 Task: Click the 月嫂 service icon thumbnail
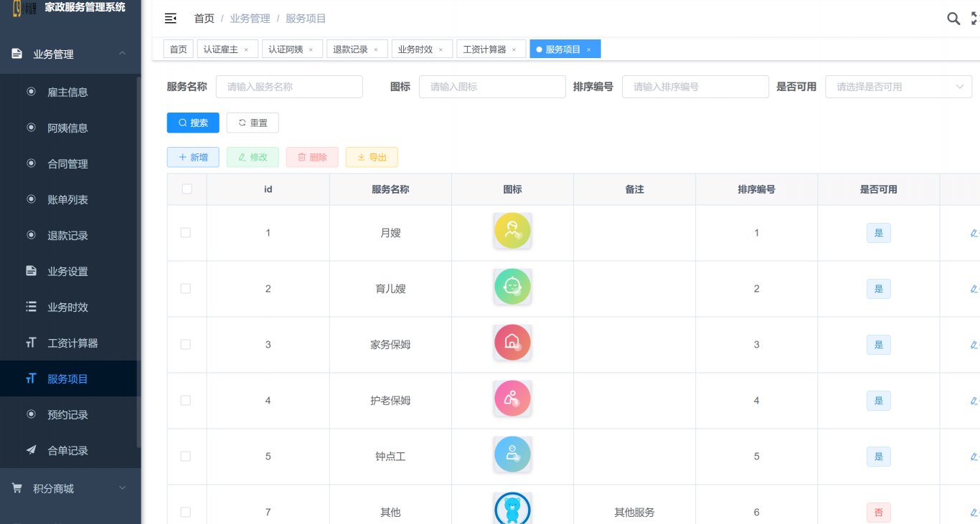click(x=512, y=231)
